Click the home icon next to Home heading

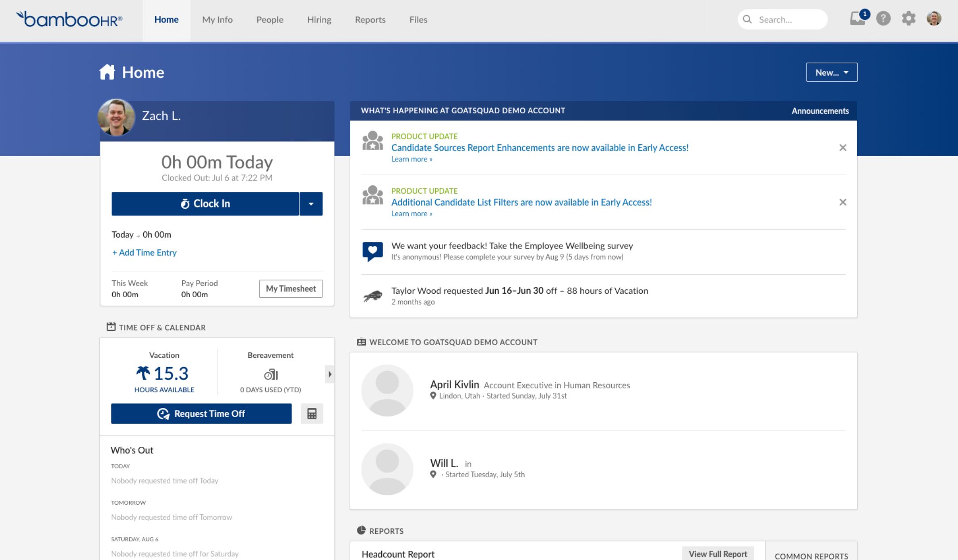[x=107, y=71]
